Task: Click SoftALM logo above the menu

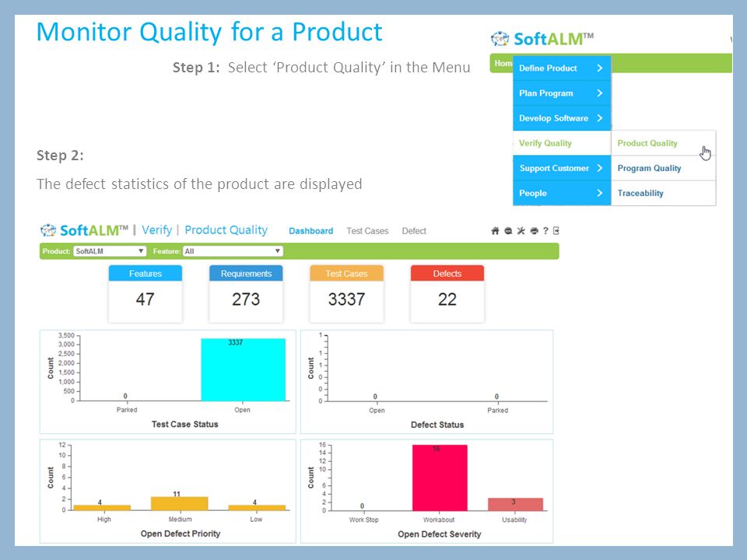Action: tap(542, 39)
